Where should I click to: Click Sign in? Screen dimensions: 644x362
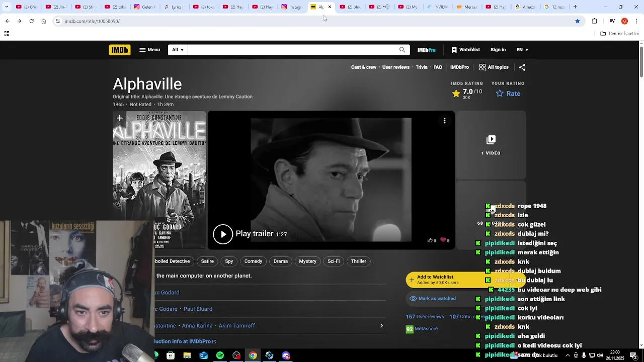pos(498,50)
